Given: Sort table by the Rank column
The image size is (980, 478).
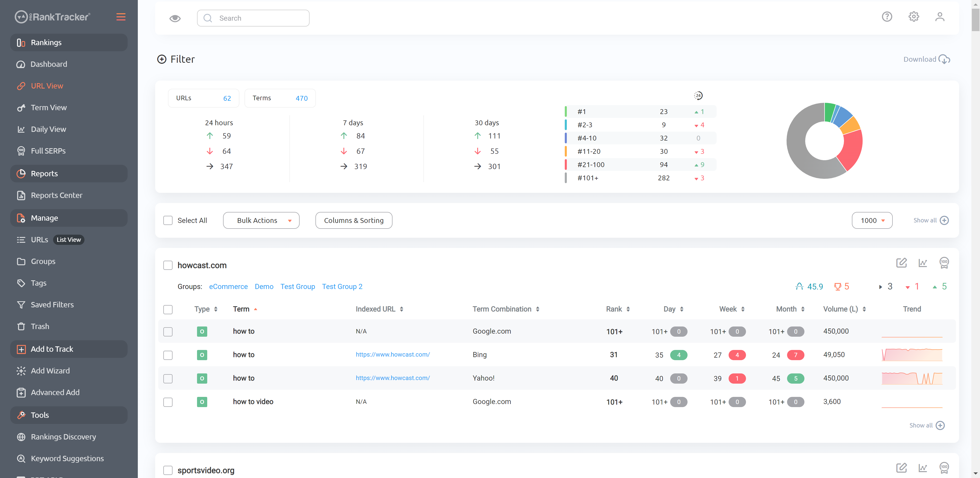Looking at the screenshot, I should pos(618,309).
